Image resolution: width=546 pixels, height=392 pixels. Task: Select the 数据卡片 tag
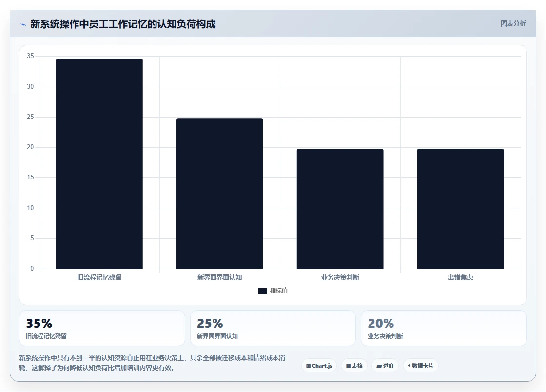pyautogui.click(x=421, y=366)
